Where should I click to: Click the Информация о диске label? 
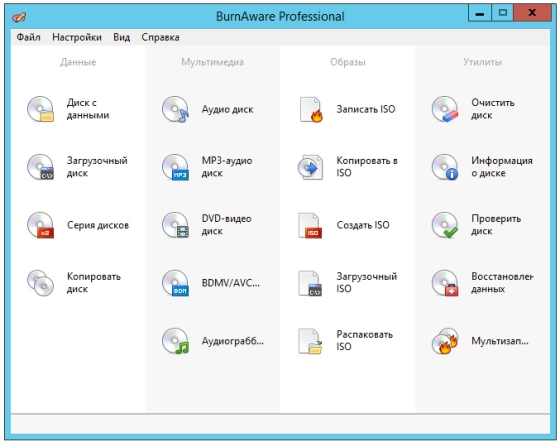(502, 167)
